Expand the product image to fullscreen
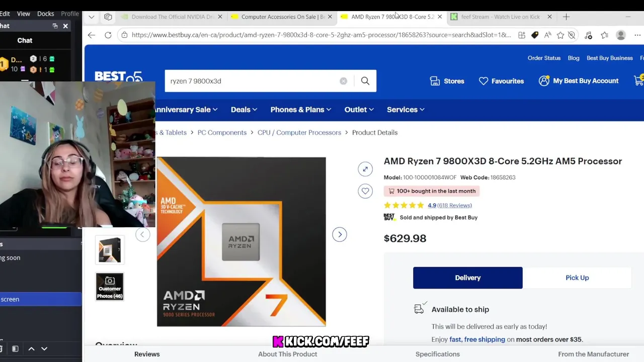 coord(365,169)
